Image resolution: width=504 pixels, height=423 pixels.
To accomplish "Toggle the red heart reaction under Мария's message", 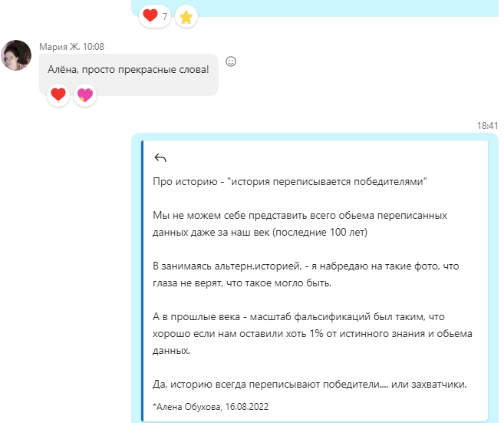I will 58,95.
